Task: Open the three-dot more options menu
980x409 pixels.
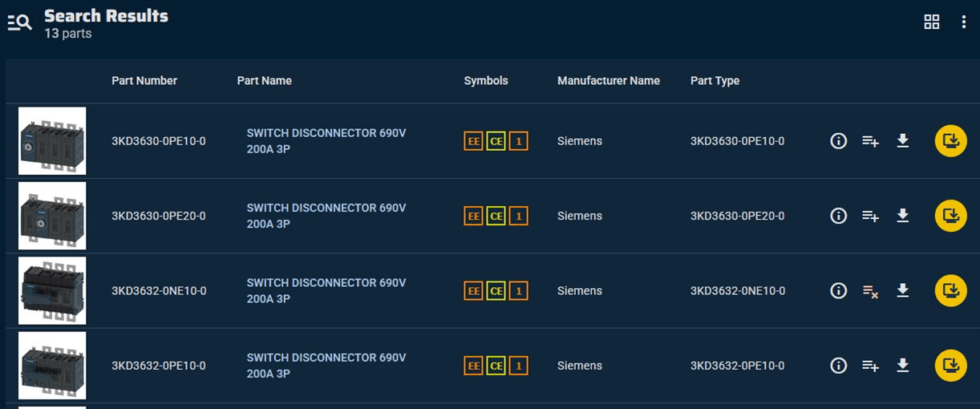Action: (963, 22)
